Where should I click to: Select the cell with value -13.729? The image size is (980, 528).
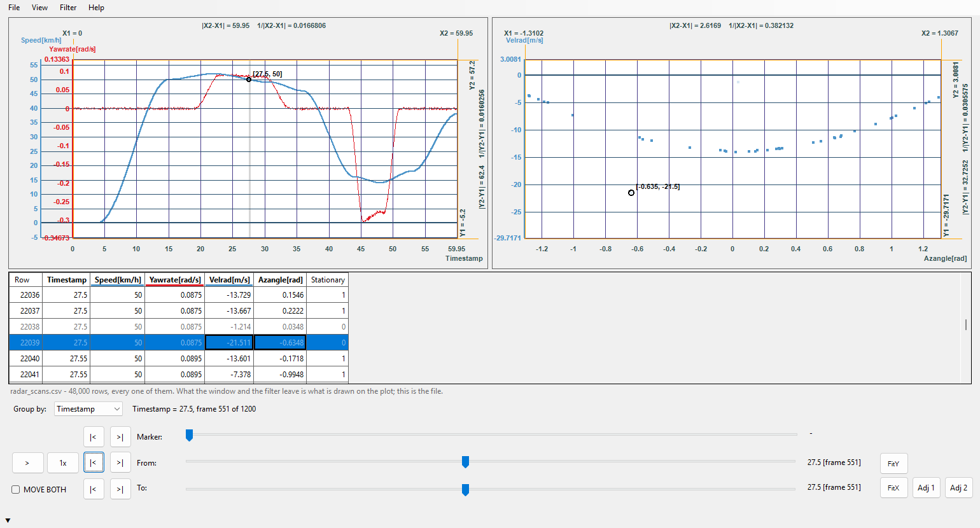point(229,295)
